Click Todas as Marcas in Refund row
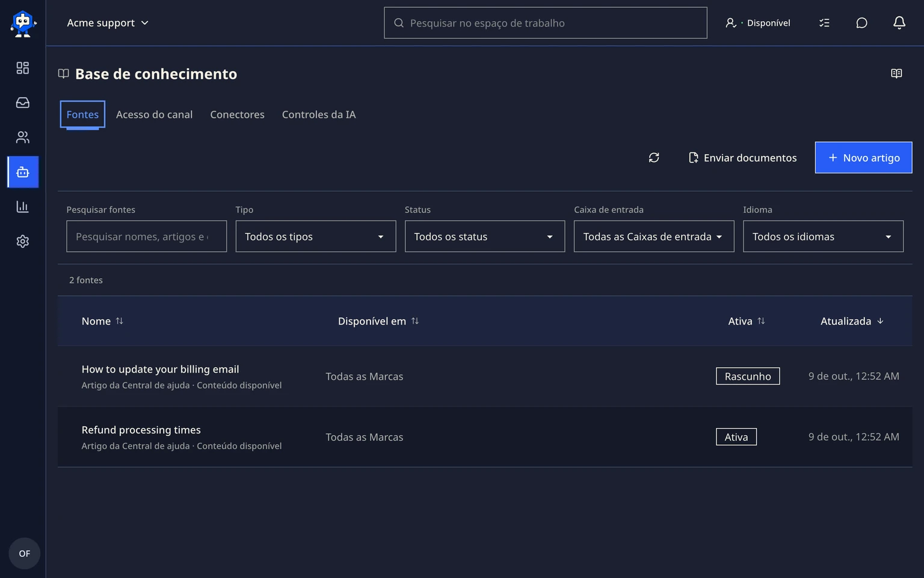Screen dimensions: 924x578 [x=365, y=437]
